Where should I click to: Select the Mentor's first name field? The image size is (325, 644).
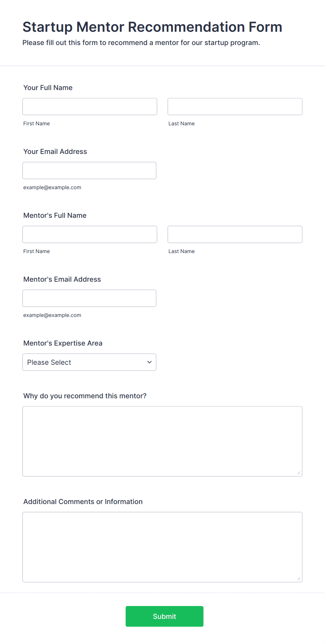(x=90, y=234)
